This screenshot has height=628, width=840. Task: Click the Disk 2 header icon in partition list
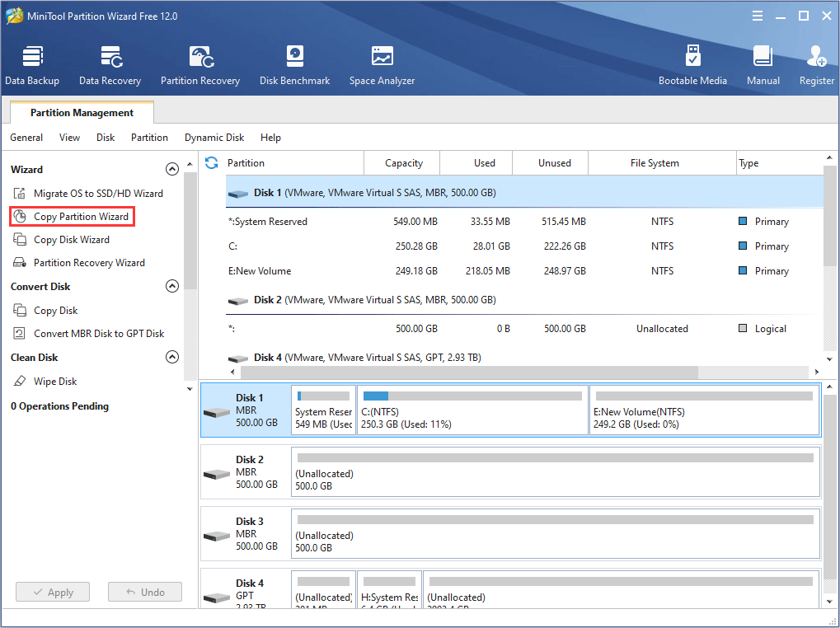tap(238, 301)
